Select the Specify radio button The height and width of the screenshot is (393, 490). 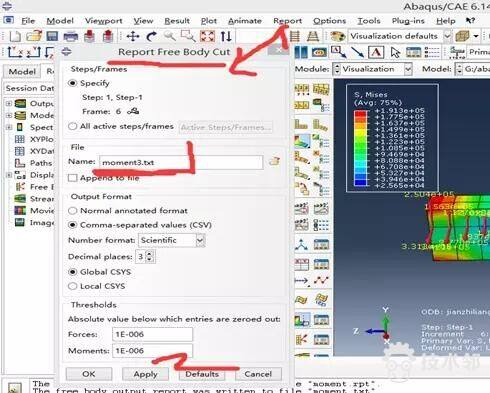click(x=73, y=83)
